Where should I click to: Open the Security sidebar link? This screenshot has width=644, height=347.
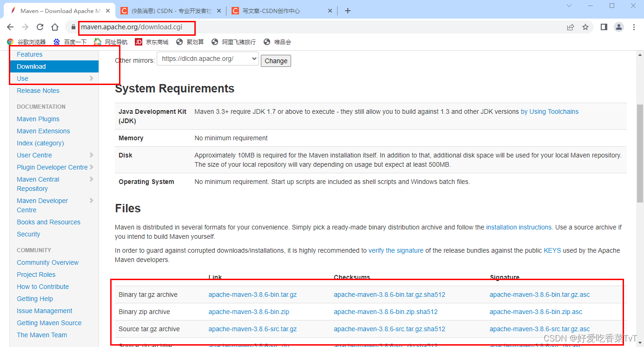point(28,234)
